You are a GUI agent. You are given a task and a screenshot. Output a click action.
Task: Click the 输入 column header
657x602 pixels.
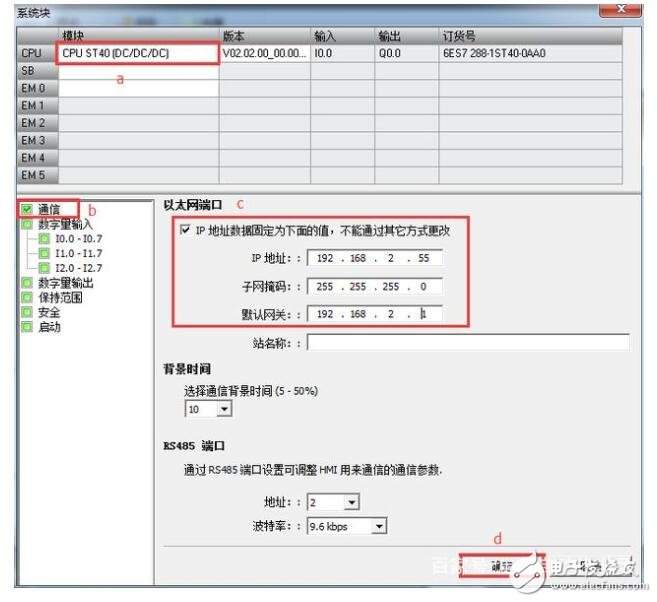coord(342,36)
